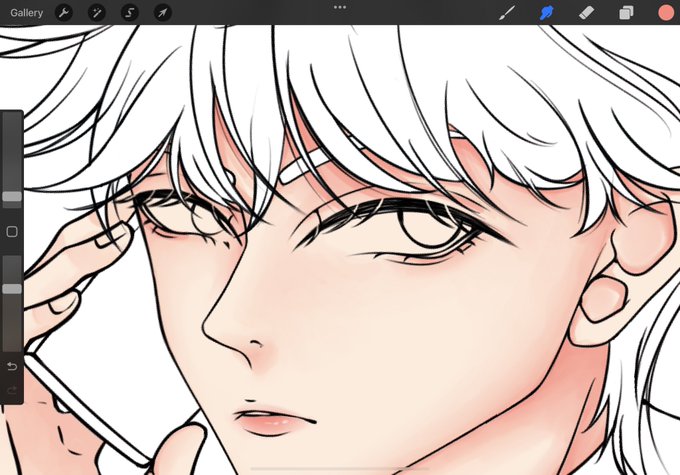Select the Paint brush tool
Screen dimensions: 680x475
507,13
